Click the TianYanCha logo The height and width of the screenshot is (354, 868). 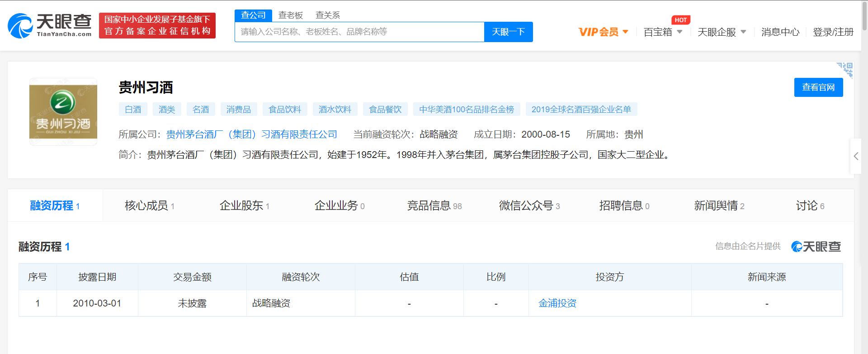point(50,25)
